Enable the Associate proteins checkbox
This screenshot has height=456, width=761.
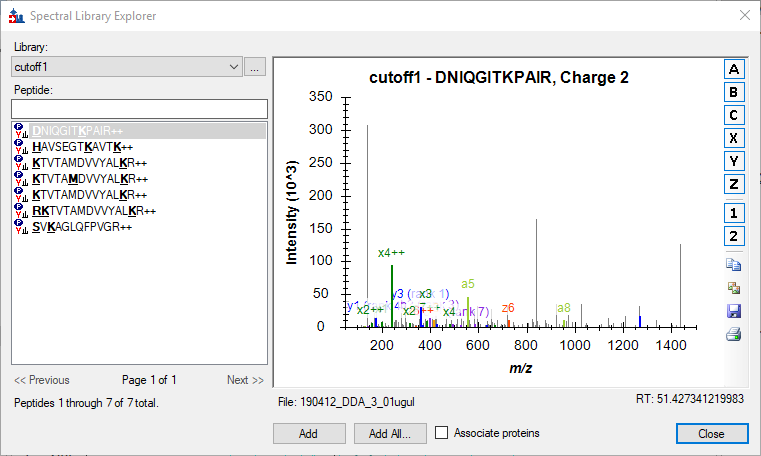pos(442,433)
